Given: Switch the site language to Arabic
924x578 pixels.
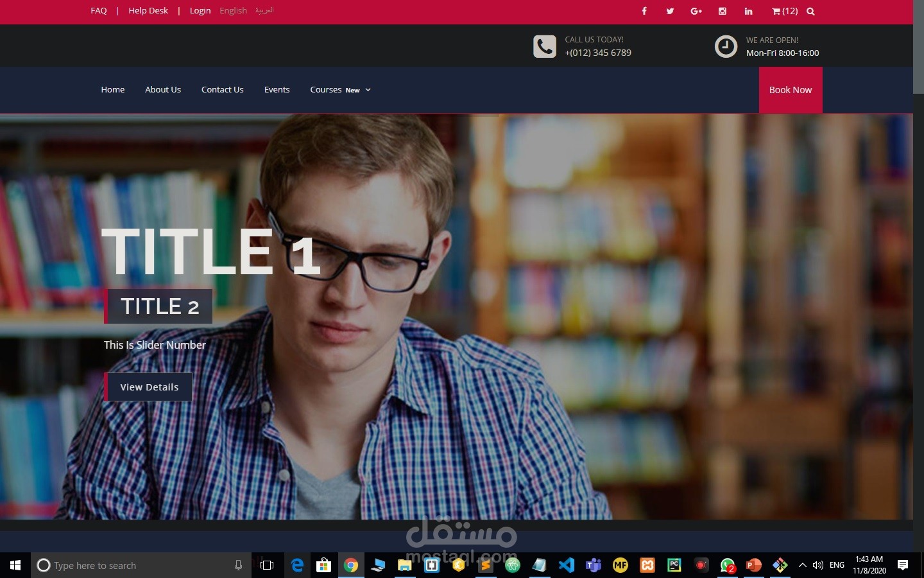Looking at the screenshot, I should tap(264, 11).
